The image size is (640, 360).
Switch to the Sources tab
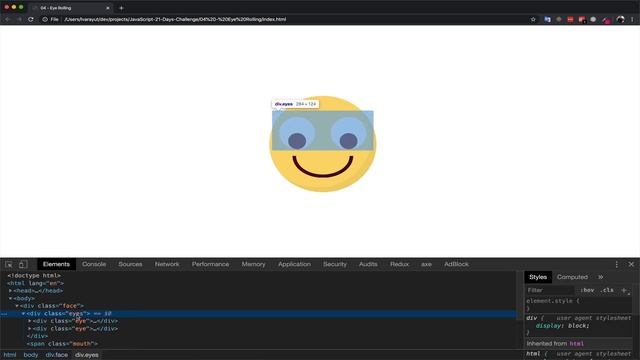point(130,264)
